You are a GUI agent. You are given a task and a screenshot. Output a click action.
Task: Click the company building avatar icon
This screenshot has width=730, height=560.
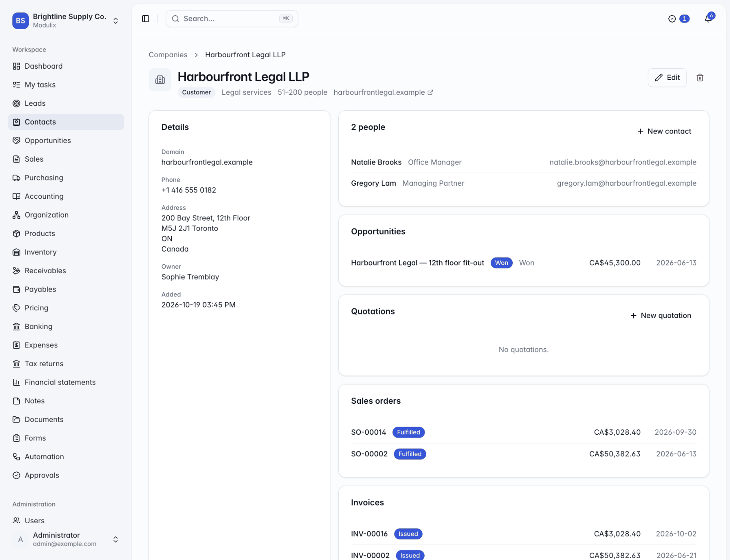click(160, 80)
